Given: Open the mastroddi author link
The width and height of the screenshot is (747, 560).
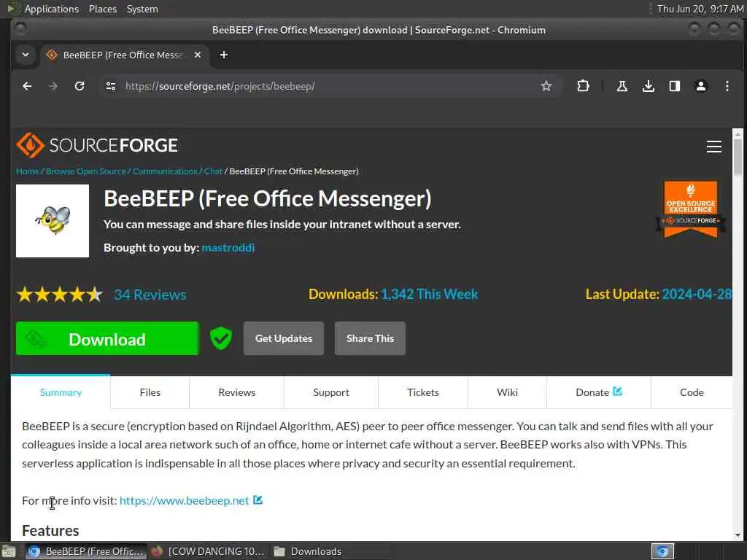Looking at the screenshot, I should [228, 248].
